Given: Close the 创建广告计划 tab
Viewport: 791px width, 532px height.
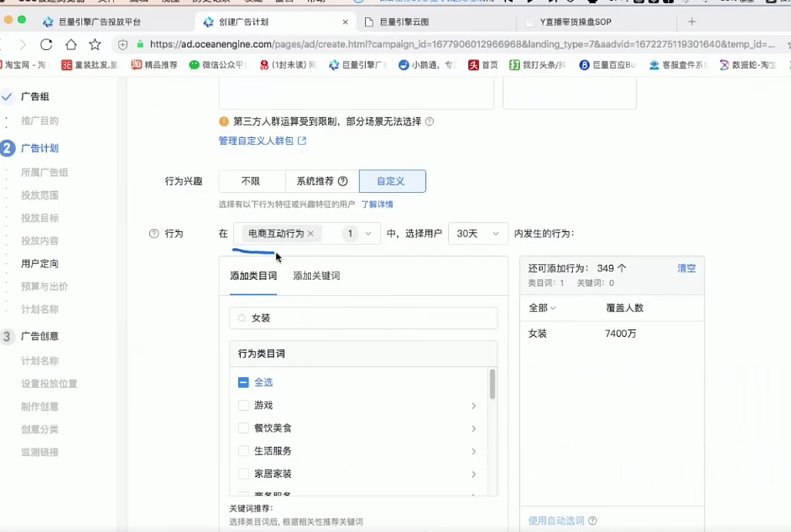Looking at the screenshot, I should [x=345, y=22].
